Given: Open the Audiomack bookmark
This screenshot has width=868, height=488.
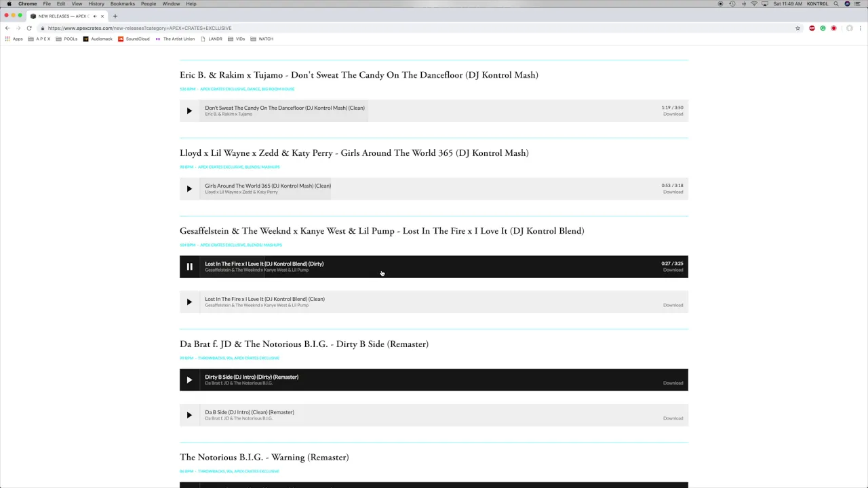Looking at the screenshot, I should 98,39.
